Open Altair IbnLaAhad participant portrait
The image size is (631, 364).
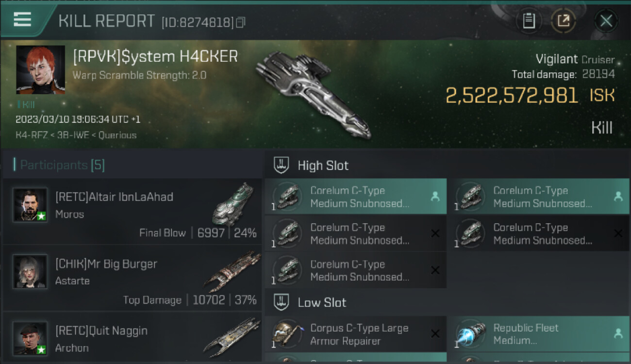pyautogui.click(x=30, y=205)
